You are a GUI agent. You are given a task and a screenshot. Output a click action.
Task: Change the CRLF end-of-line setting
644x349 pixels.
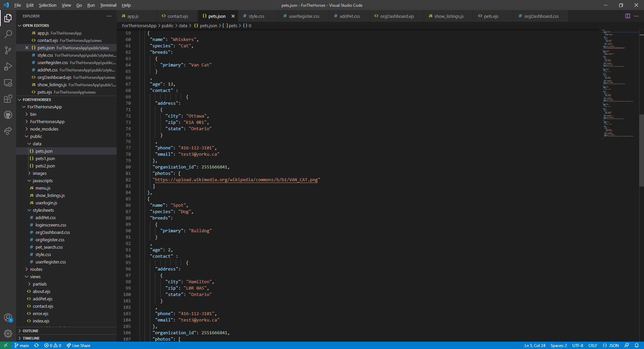593,345
